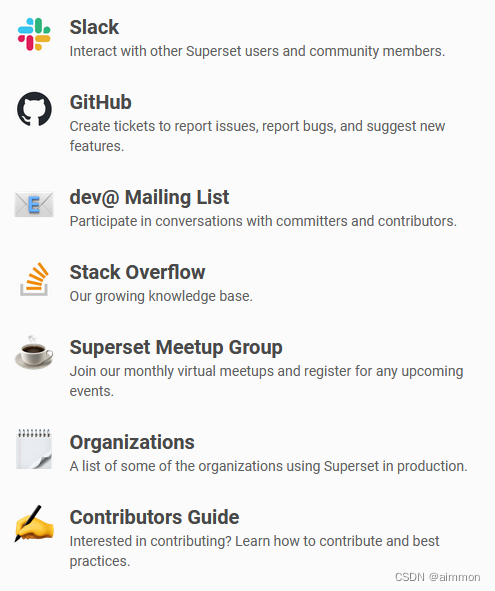Open the Organizations heading link
495x591 pixels.
point(132,442)
